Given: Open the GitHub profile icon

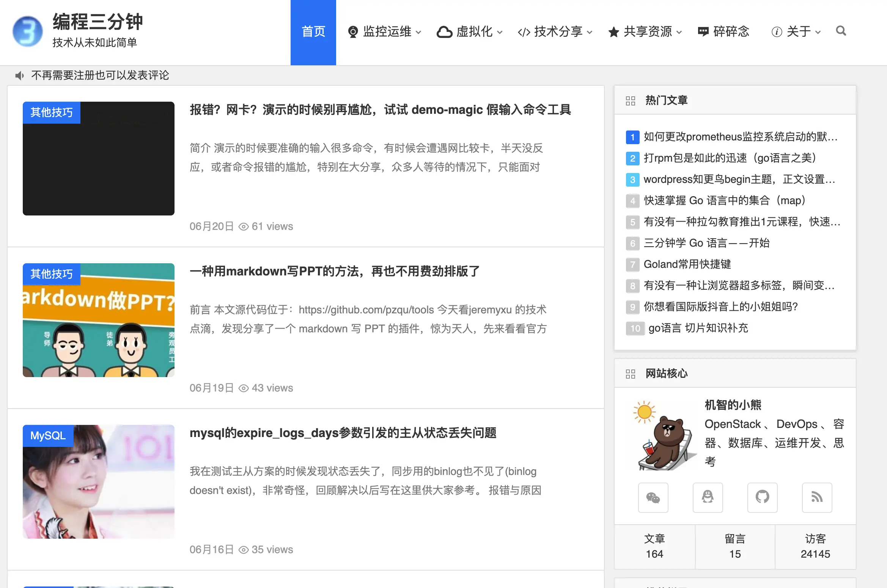Looking at the screenshot, I should (762, 497).
